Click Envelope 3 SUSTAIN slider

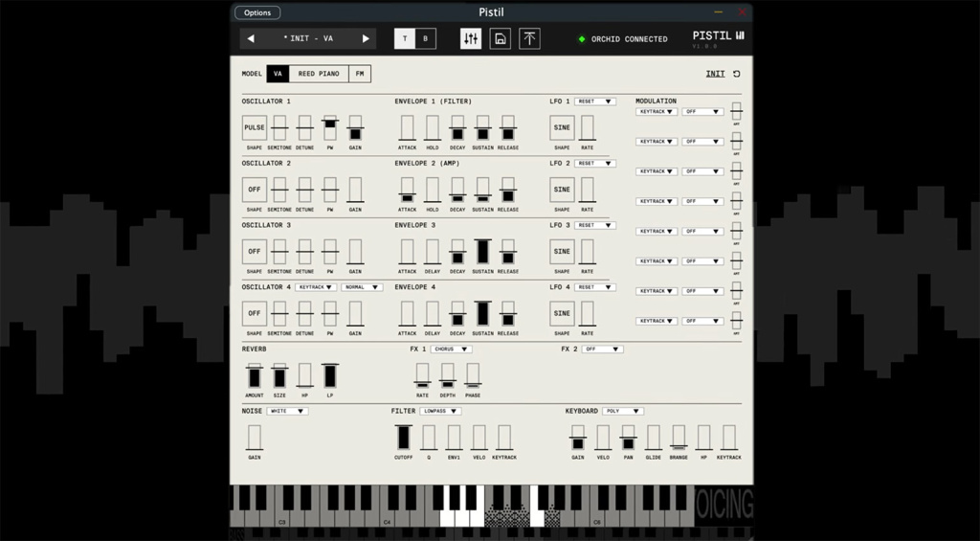pos(482,252)
